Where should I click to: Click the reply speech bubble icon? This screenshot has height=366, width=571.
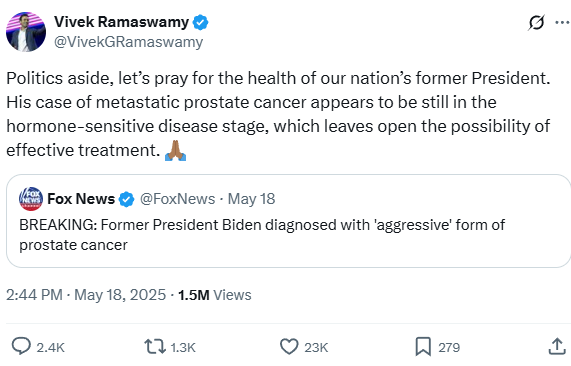point(21,346)
